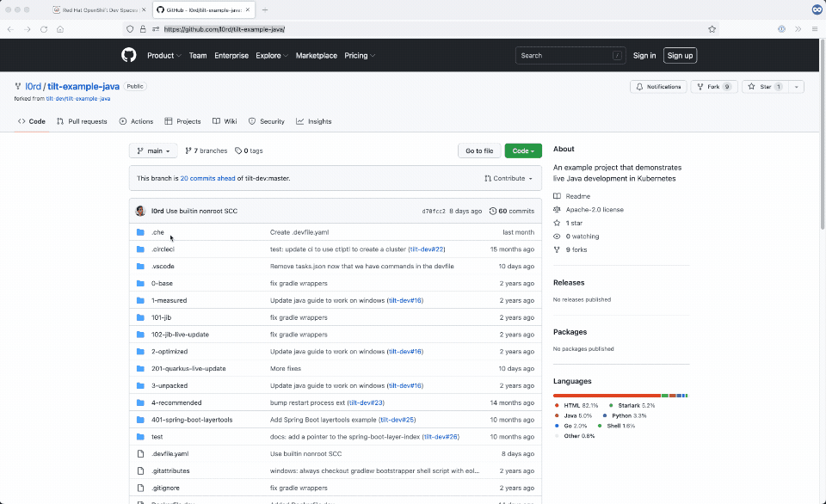Click the 0-base folder icon

click(x=140, y=283)
